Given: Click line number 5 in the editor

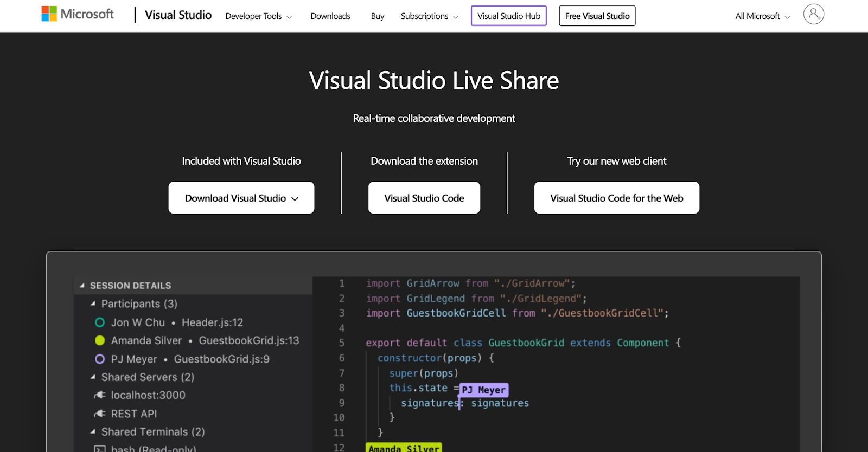Looking at the screenshot, I should coord(342,343).
